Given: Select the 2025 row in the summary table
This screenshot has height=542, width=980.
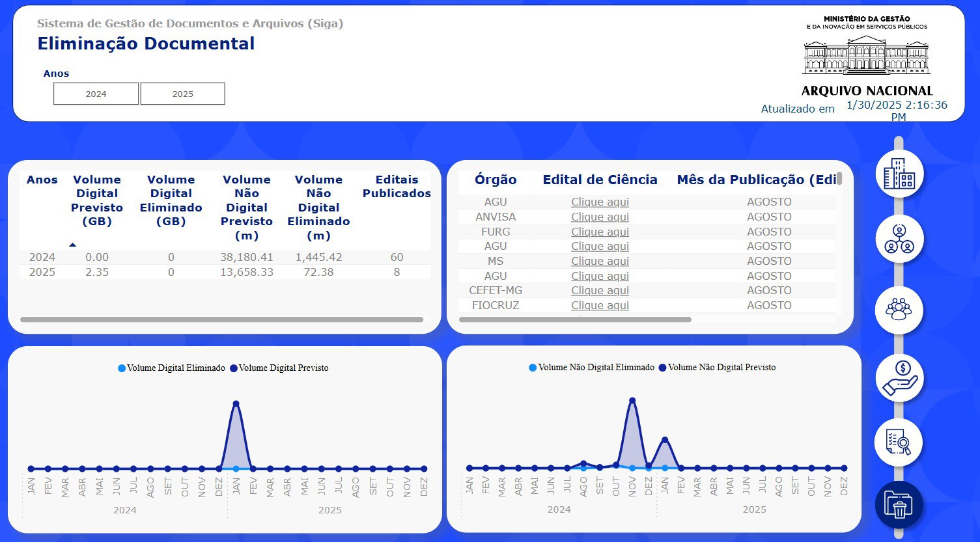Looking at the screenshot, I should point(42,273).
